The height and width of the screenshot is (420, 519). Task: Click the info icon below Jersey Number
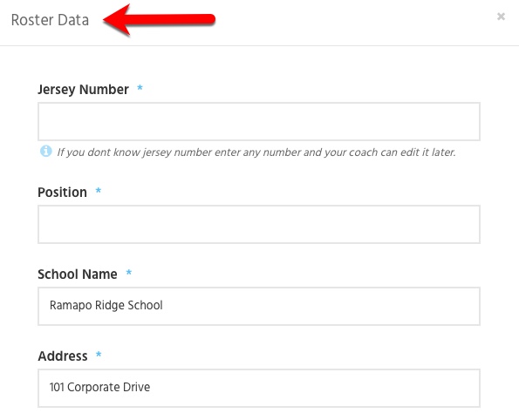(x=46, y=151)
